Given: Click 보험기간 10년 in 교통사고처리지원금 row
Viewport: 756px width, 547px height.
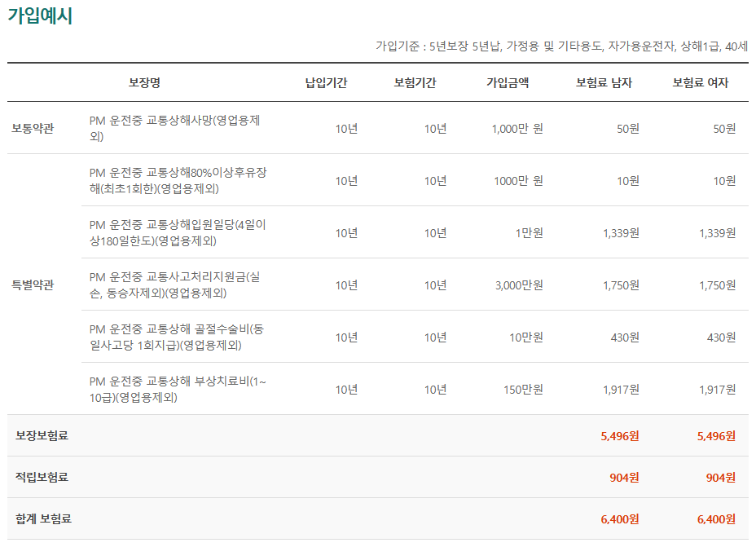Looking at the screenshot, I should click(x=435, y=285).
